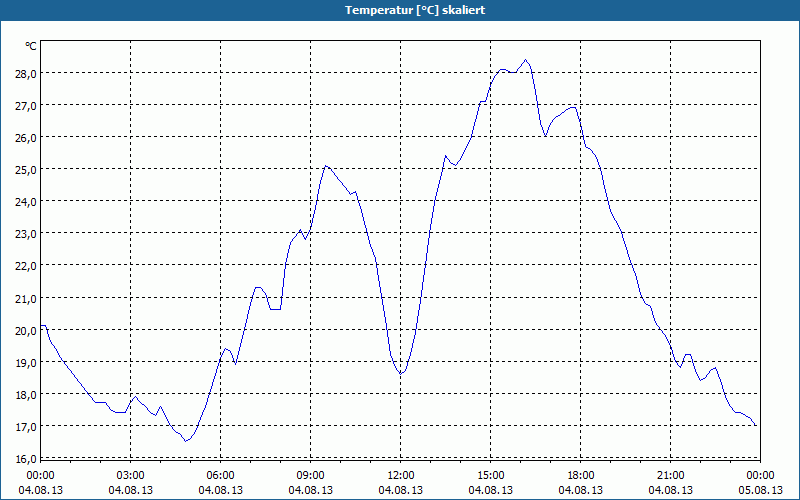Image resolution: width=800 pixels, height=500 pixels.
Task: Select the 16,0 y-axis label
Action: click(x=26, y=459)
